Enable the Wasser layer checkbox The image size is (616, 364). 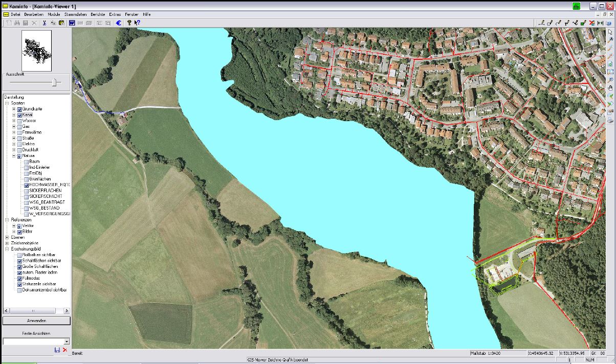point(19,121)
